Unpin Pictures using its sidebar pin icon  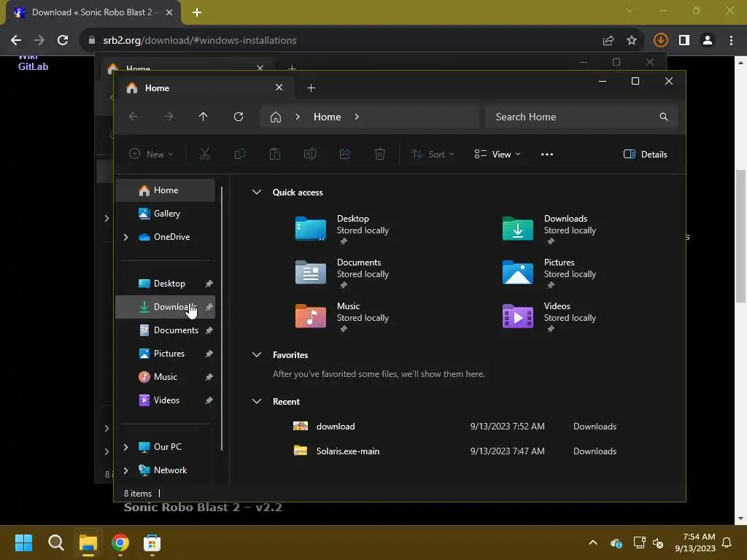[x=209, y=354]
